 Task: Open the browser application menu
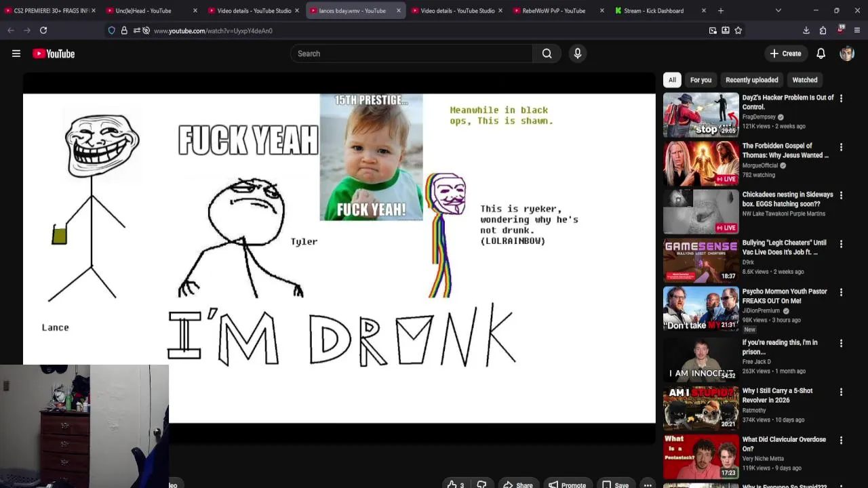(857, 30)
